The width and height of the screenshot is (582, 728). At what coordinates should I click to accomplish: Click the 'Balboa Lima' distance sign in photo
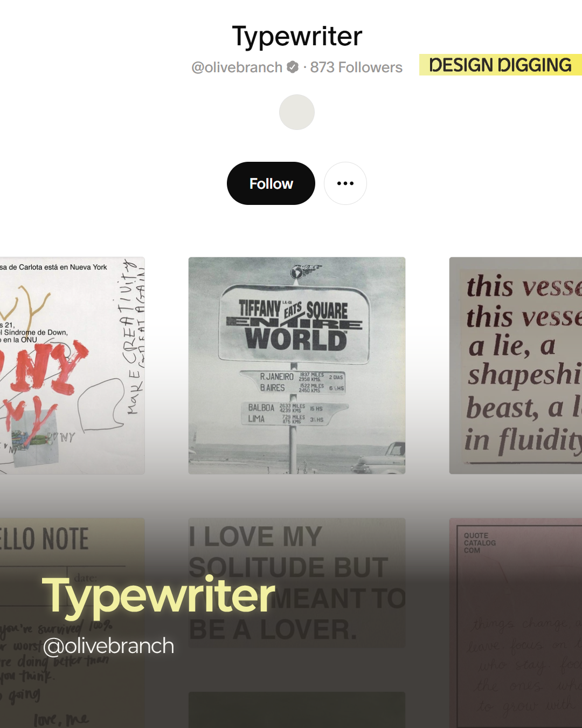pos(294,413)
